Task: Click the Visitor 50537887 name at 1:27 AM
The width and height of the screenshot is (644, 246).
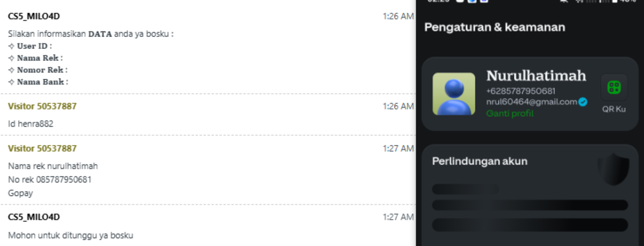Action: tap(42, 148)
